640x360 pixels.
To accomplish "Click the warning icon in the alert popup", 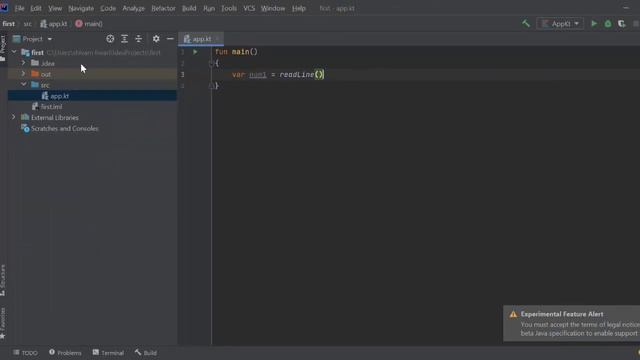I will point(513,314).
